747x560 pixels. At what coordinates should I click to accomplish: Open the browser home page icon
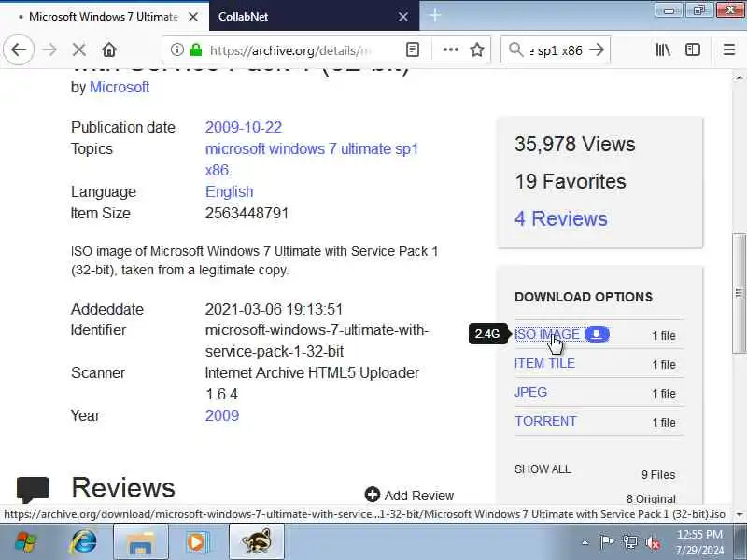(x=109, y=49)
